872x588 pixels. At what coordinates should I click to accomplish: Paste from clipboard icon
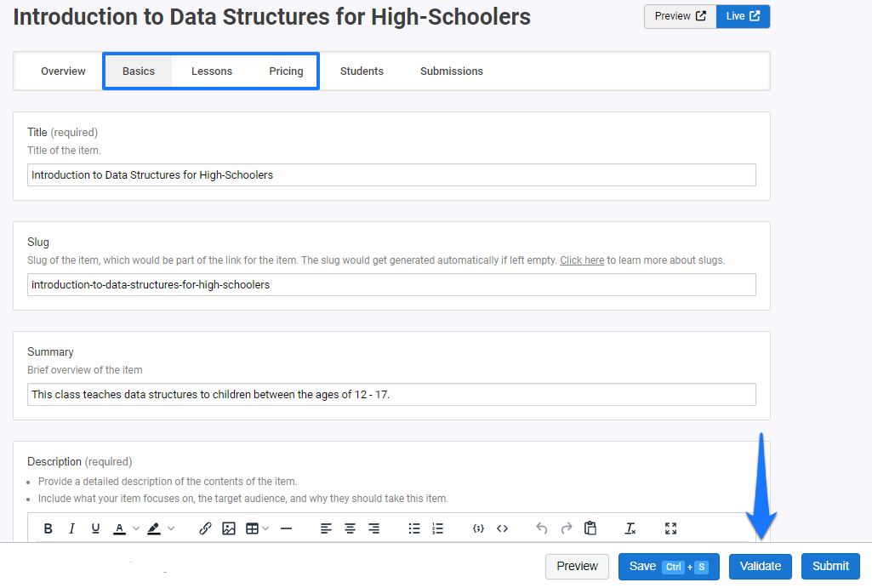tap(590, 528)
